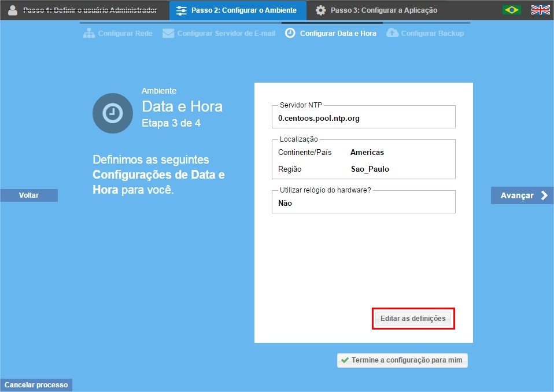
Task: Click Cancelar processo
Action: (x=36, y=385)
